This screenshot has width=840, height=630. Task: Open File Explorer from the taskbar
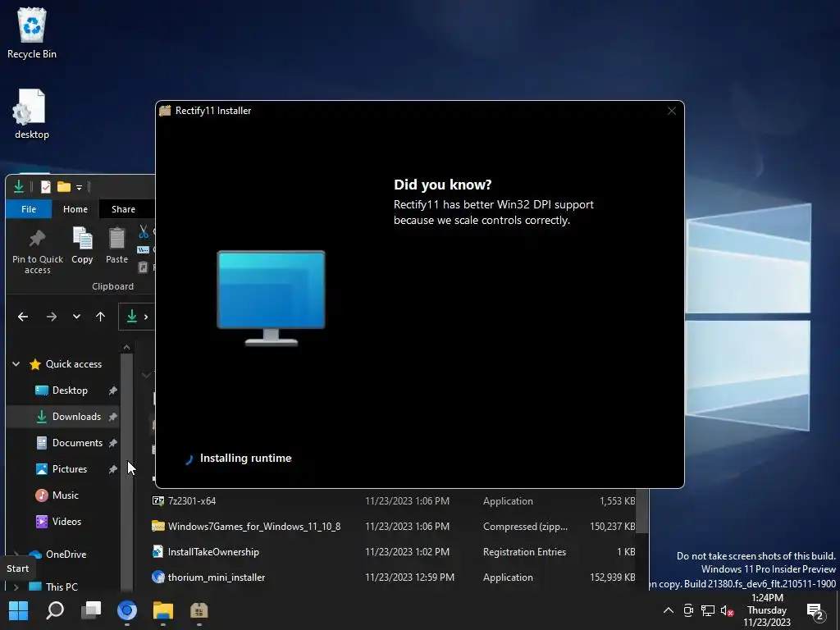point(163,610)
